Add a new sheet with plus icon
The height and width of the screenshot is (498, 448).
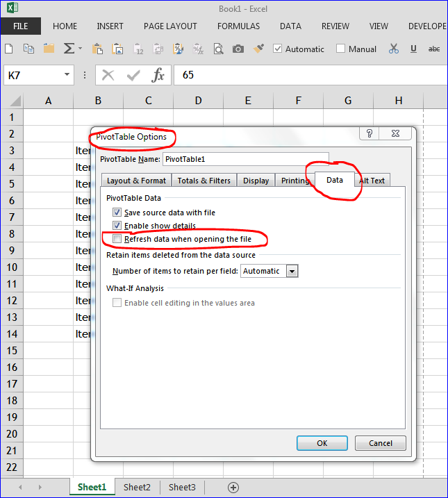[233, 488]
